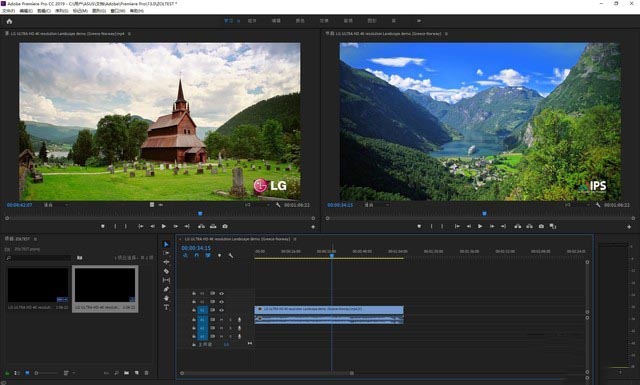Toggle V3 track eye visibility

click(221, 293)
